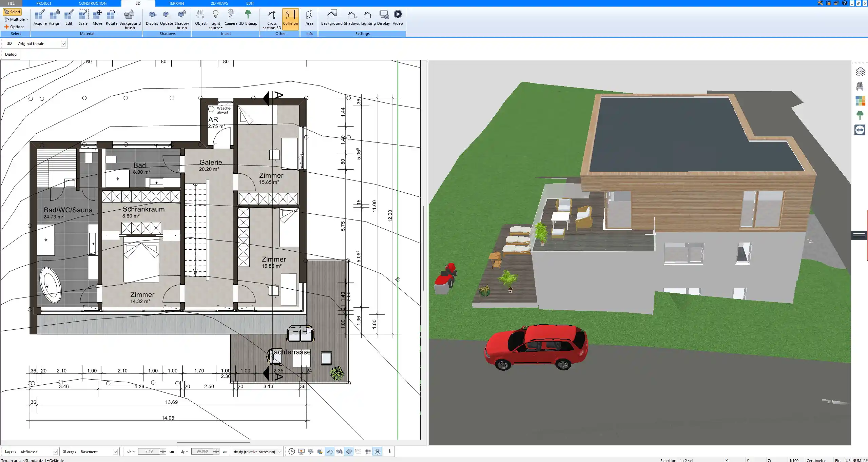Activate the Cross section 3D tool
868x462 pixels.
coord(271,19)
